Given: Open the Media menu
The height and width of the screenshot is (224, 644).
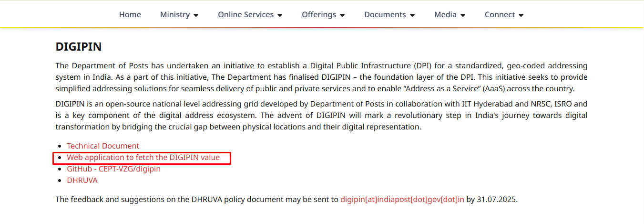Looking at the screenshot, I should (x=450, y=14).
